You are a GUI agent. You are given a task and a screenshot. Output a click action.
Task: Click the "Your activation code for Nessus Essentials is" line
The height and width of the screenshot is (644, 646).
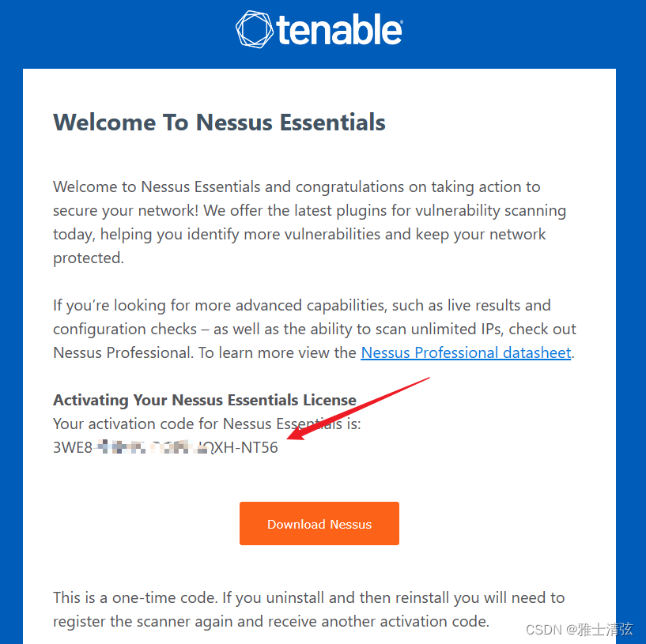206,424
